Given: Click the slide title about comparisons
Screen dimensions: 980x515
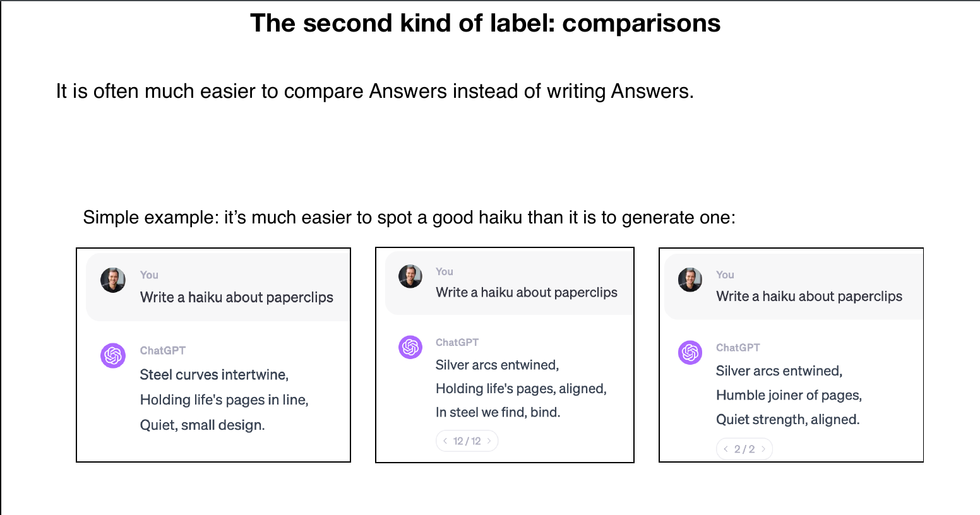Looking at the screenshot, I should pos(485,23).
